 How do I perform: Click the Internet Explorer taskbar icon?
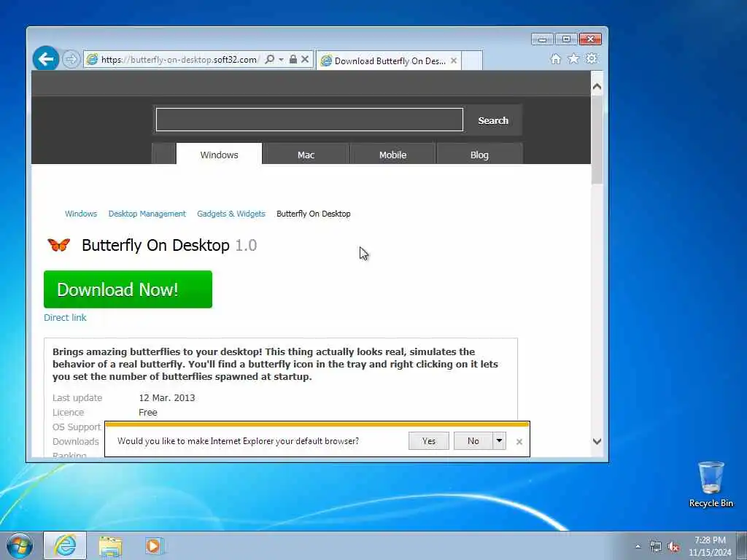click(65, 545)
